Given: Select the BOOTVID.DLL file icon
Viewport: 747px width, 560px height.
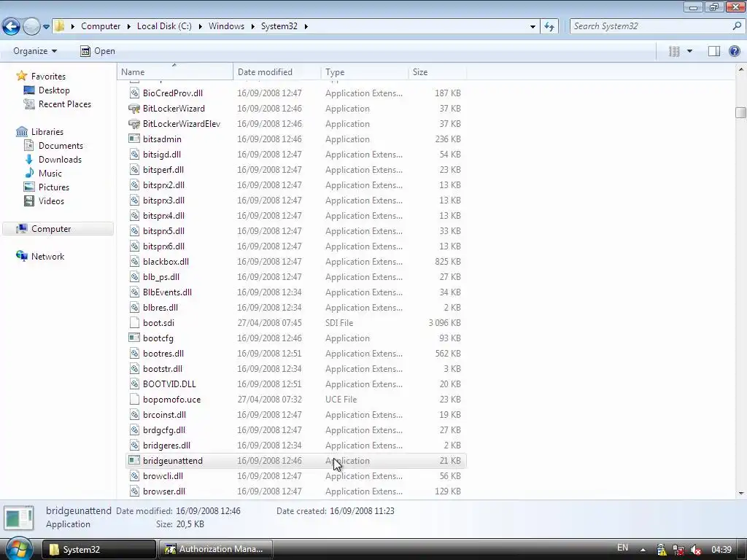Looking at the screenshot, I should point(134,384).
